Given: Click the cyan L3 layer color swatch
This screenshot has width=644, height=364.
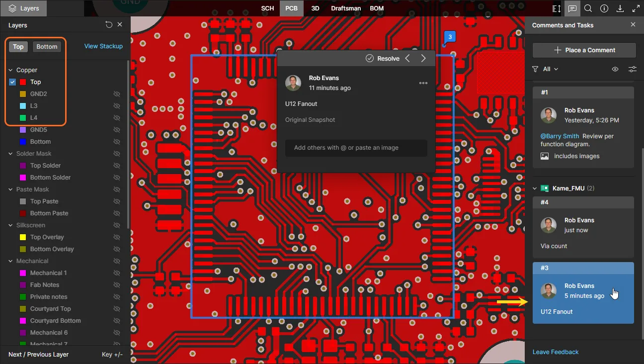Looking at the screenshot, I should (23, 106).
